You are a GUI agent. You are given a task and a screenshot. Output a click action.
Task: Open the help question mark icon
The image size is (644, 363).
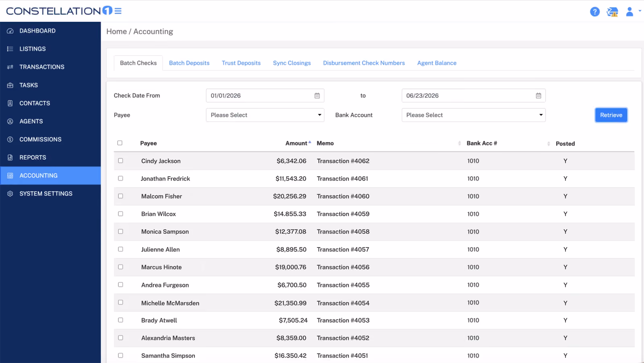point(595,12)
